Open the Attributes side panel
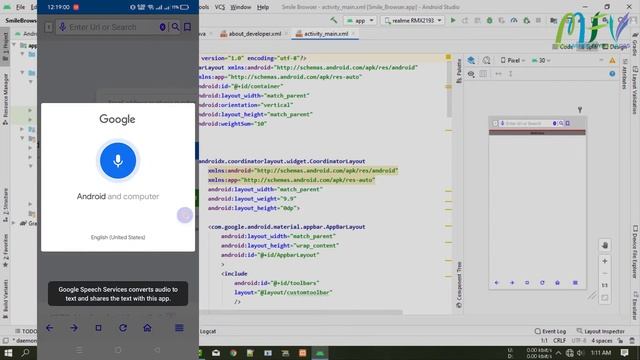This screenshot has width=640, height=360. tap(624, 73)
